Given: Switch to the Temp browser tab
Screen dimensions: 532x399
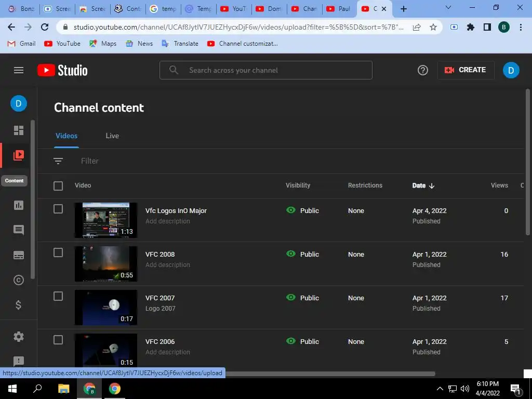Looking at the screenshot, I should point(199,9).
